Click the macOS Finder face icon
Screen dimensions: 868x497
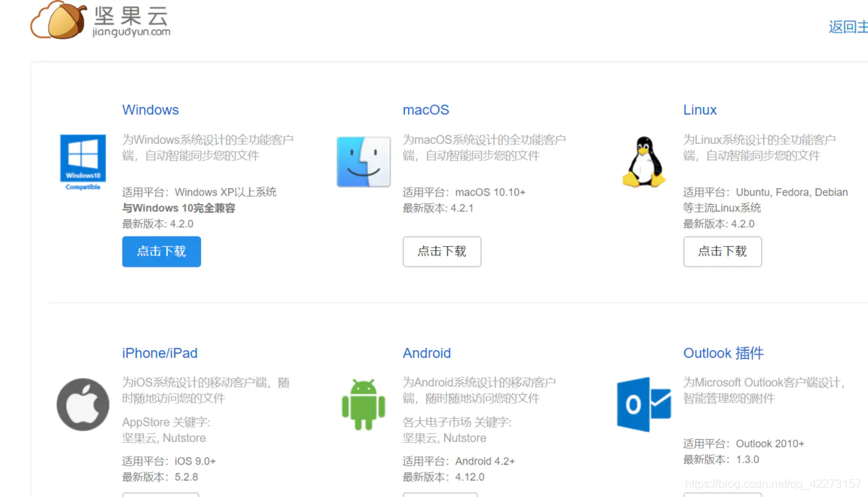pos(364,161)
